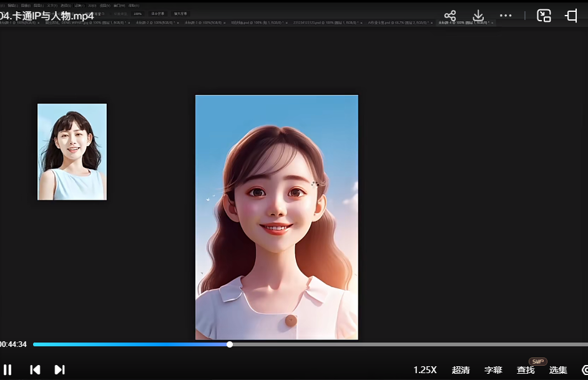
Task: Skip to the next video
Action: 60,370
